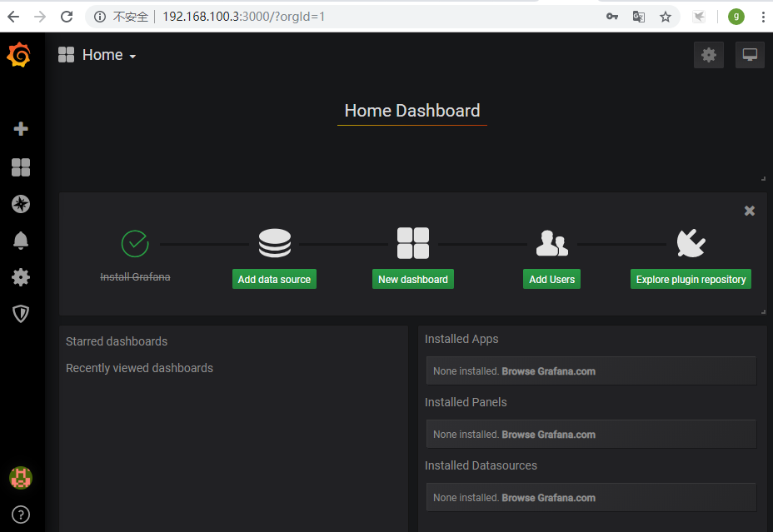Bookmark this page with the star icon
Image resolution: width=773 pixels, height=532 pixels.
(x=665, y=17)
